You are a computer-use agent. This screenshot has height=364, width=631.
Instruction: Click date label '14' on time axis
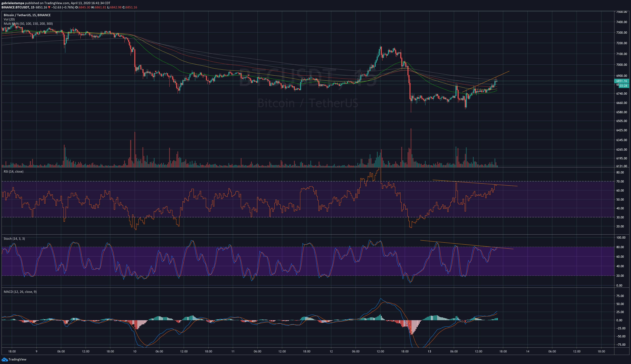click(x=528, y=351)
